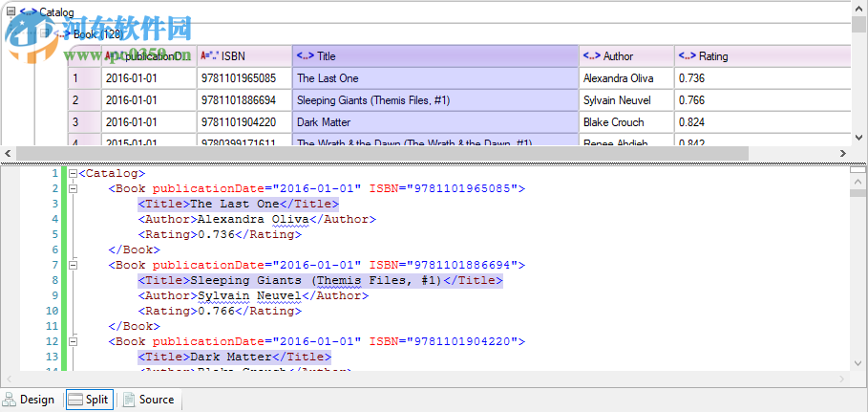Switch to the Split view tab
This screenshot has height=412, width=868.
click(90, 400)
